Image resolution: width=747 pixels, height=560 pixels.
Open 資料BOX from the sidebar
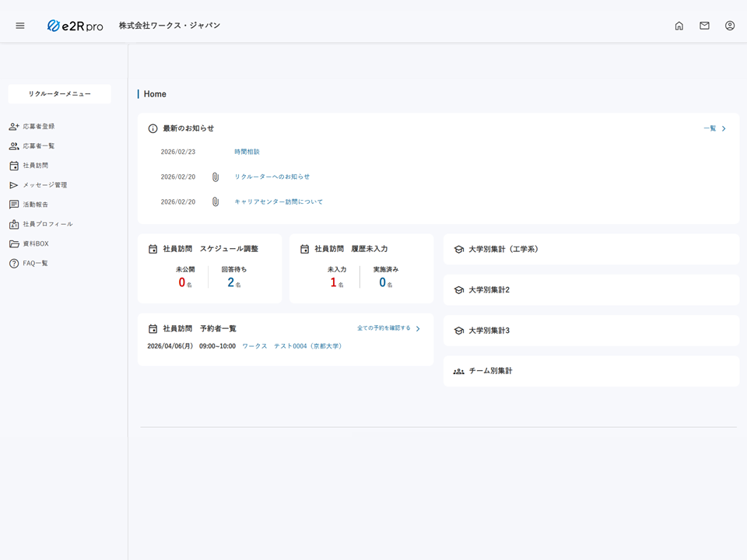point(35,243)
